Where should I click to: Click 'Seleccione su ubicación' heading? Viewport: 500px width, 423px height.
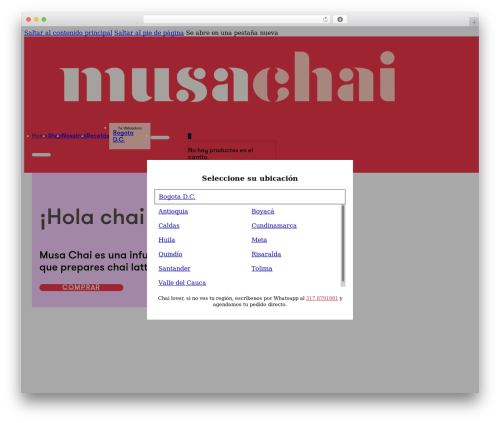pyautogui.click(x=250, y=178)
